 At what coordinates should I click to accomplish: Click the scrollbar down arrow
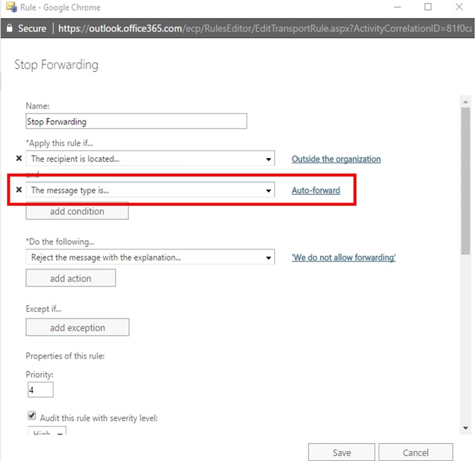[x=465, y=428]
